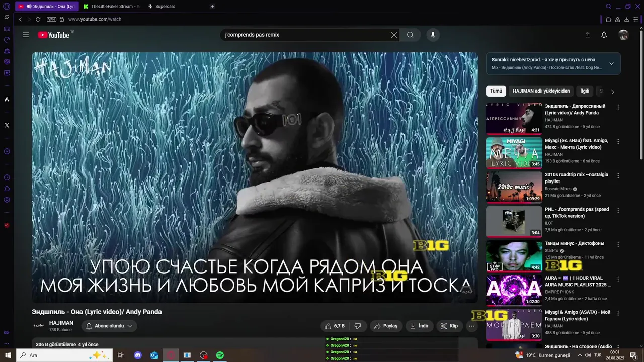This screenshot has width=644, height=362.
Task: Open the YouTube hamburger guide menu
Action: tap(26, 35)
